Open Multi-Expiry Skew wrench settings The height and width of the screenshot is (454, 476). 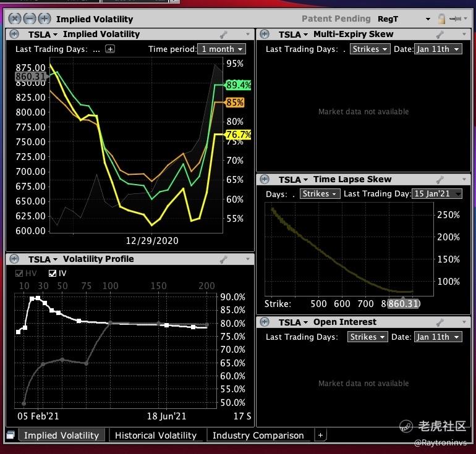pyautogui.click(x=440, y=35)
